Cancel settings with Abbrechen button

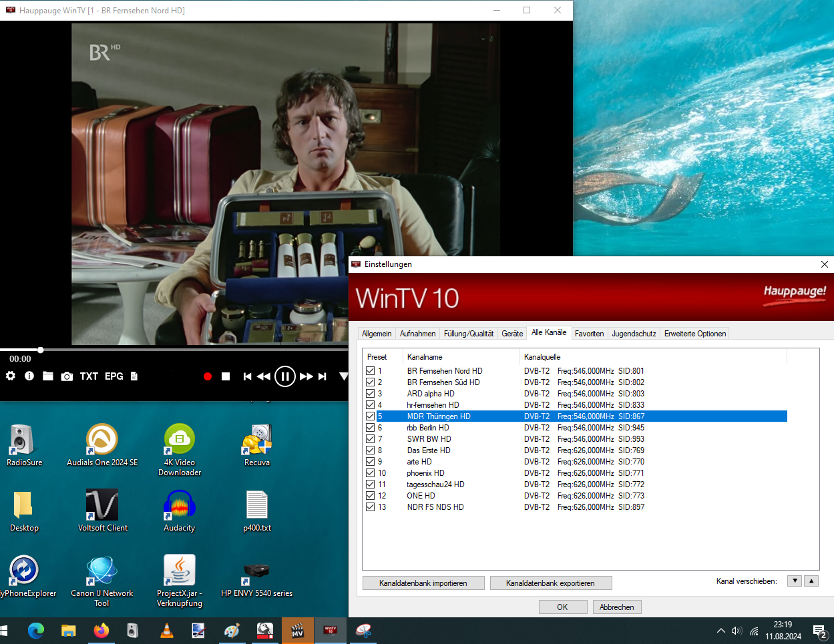(616, 607)
